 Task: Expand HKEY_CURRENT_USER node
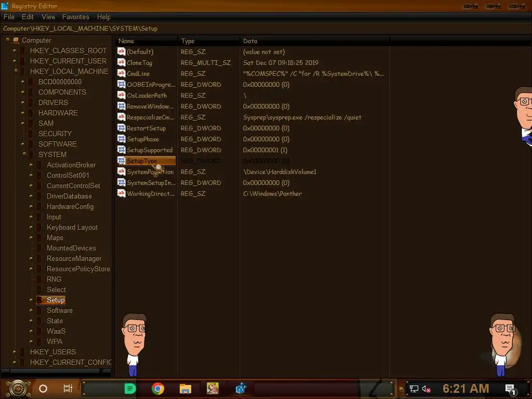pos(14,61)
